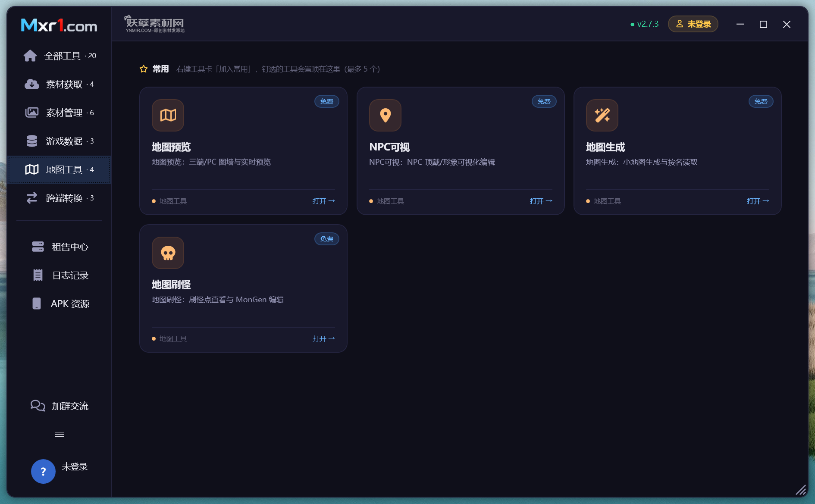Viewport: 815px width, 504px height.
Task: Click the location pin icon on NPC可视 card
Action: pyautogui.click(x=385, y=115)
